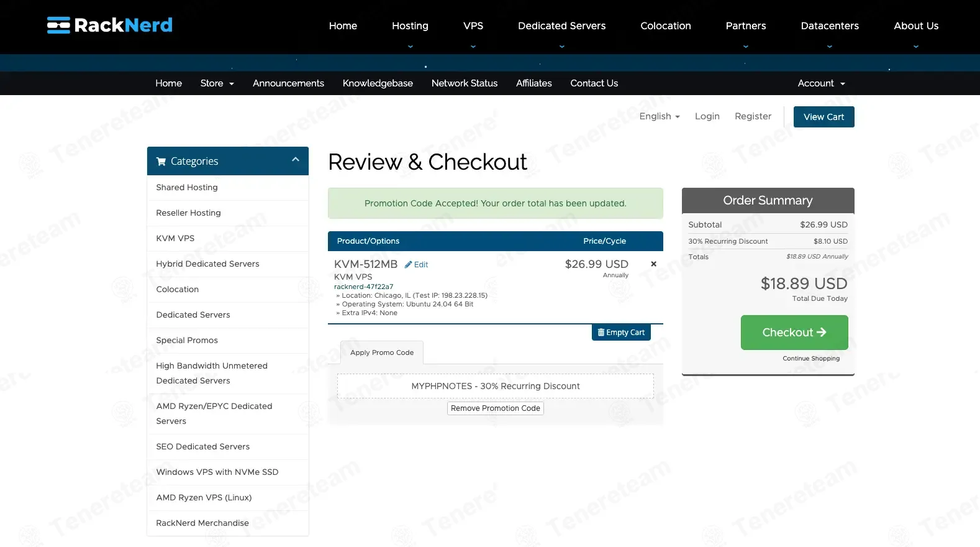
Task: Click the $18.89 USD total due amount
Action: point(804,284)
